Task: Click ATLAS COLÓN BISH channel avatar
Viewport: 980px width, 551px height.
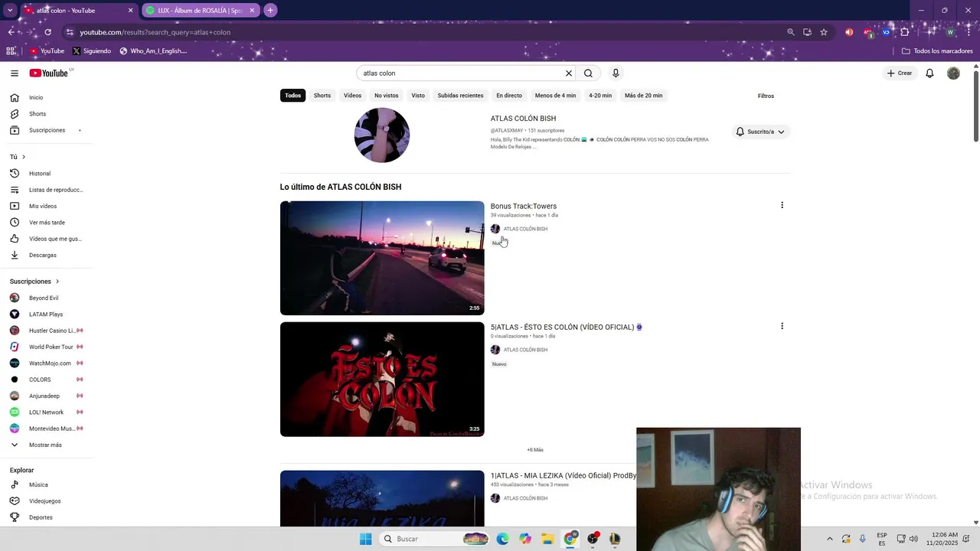Action: tap(382, 135)
